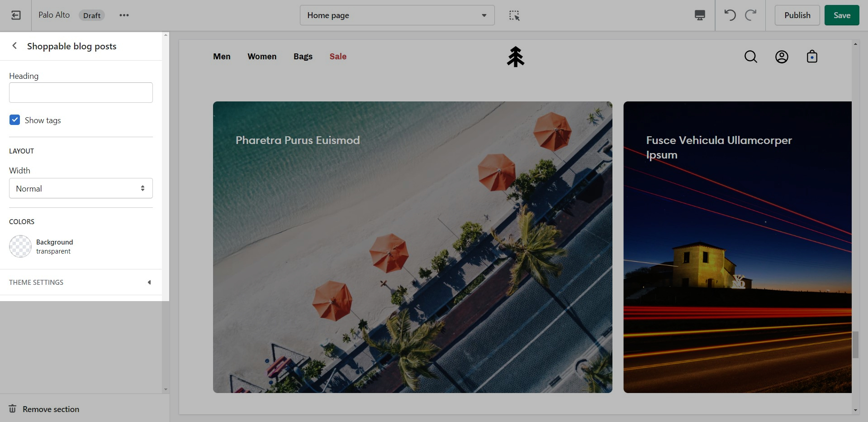The image size is (868, 422).
Task: Click the green Save button
Action: [x=841, y=15]
